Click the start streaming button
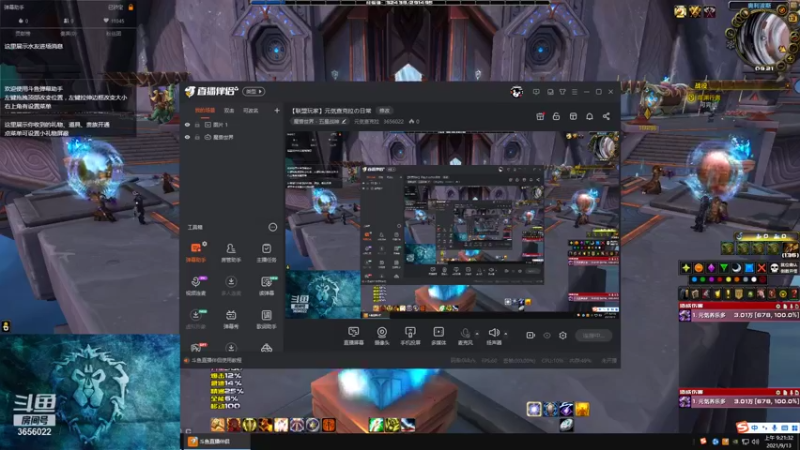Viewport: 800px width, 450px height. (x=593, y=335)
